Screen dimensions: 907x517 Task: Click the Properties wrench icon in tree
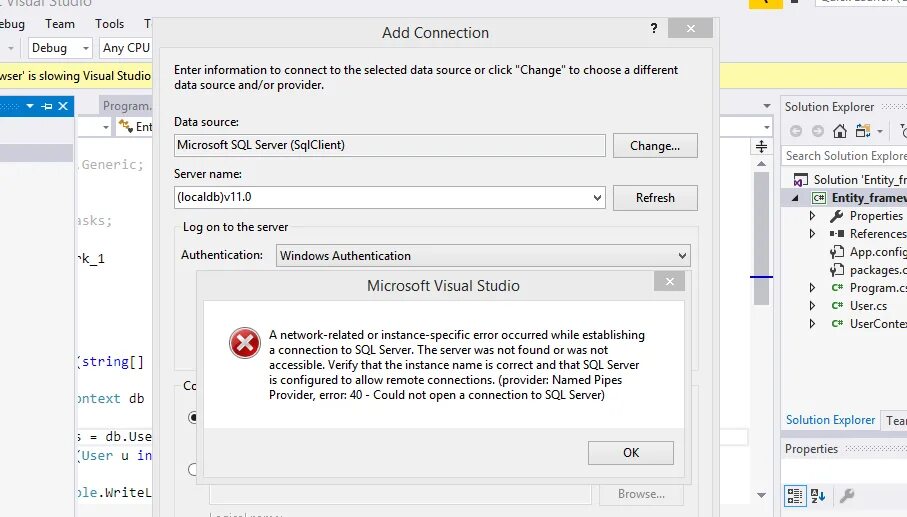(x=836, y=216)
